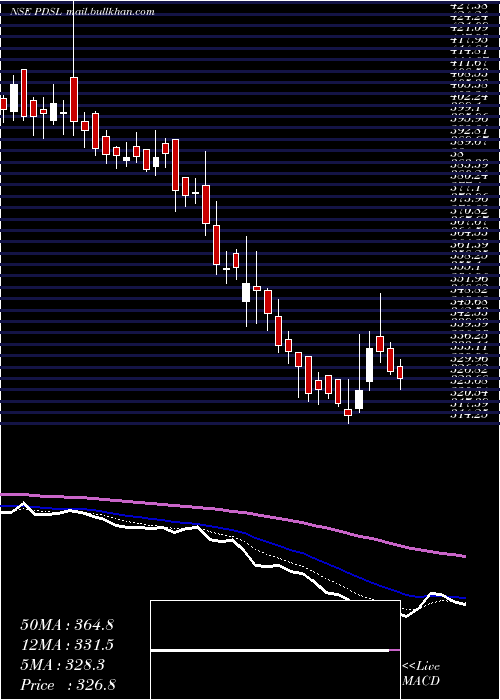
Task: Click the 314.25 price axis label
Action: point(469,413)
